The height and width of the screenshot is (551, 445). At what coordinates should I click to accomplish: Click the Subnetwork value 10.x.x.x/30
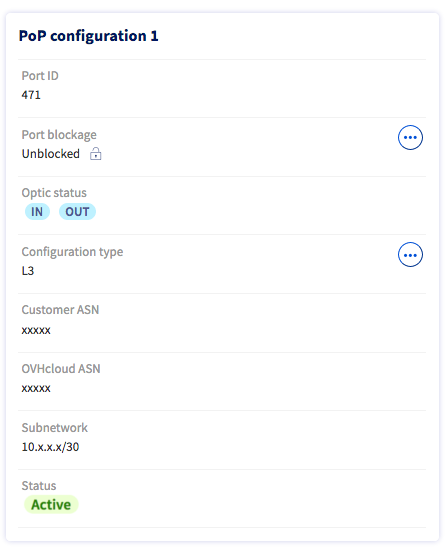coord(50,447)
